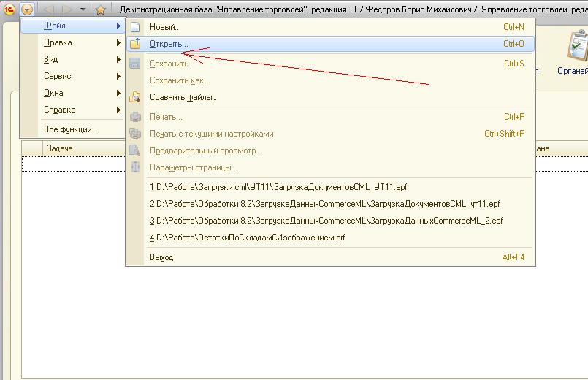Click the new document icon beside Новый

point(135,27)
